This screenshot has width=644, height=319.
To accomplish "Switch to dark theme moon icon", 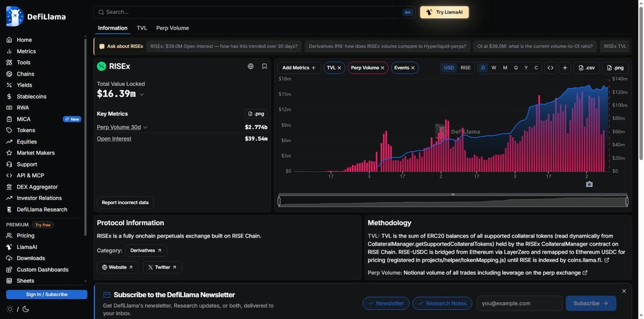I will point(25,309).
